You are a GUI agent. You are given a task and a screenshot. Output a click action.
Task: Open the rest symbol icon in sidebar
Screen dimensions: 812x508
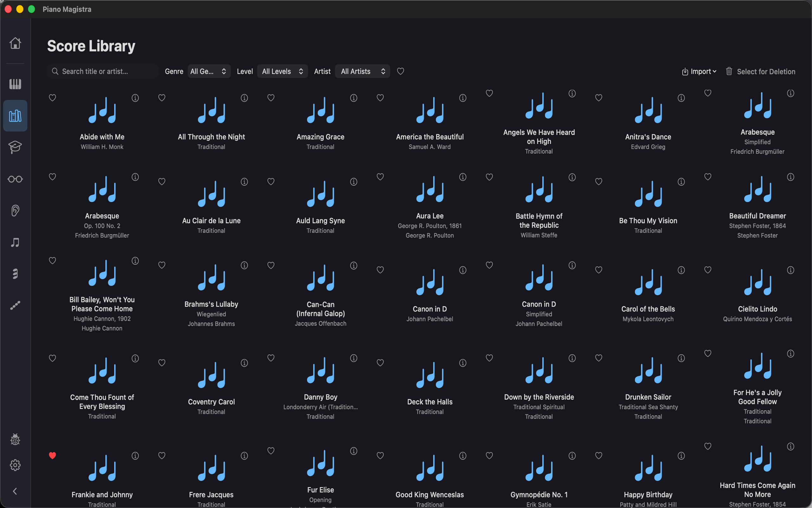[15, 274]
